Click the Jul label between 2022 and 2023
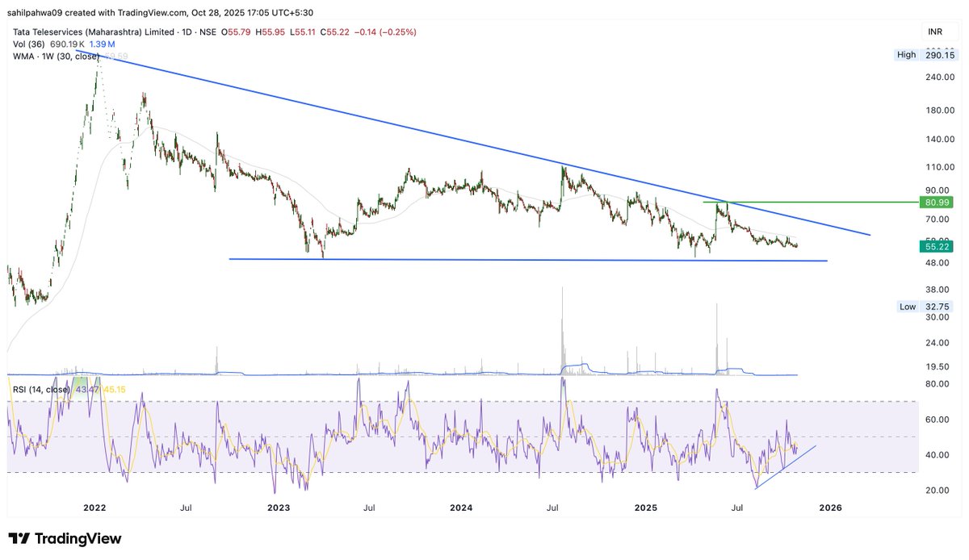This screenshot has height=560, width=969. 186,508
